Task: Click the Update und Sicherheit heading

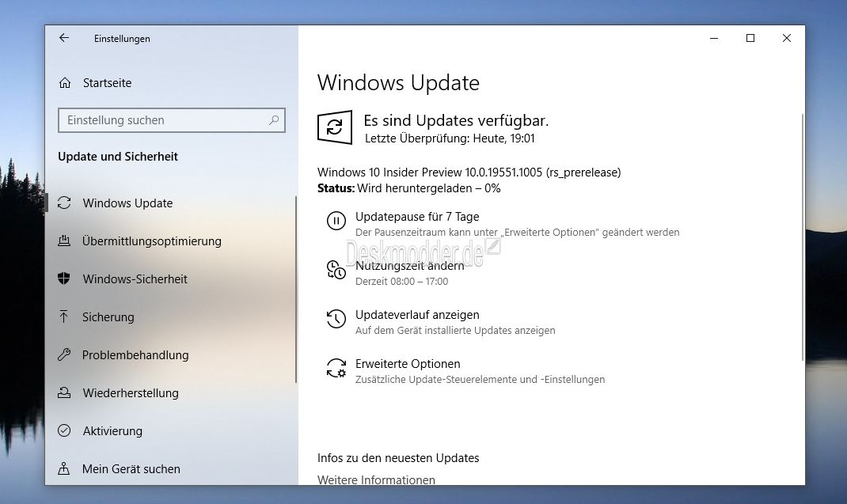Action: pyautogui.click(x=118, y=156)
